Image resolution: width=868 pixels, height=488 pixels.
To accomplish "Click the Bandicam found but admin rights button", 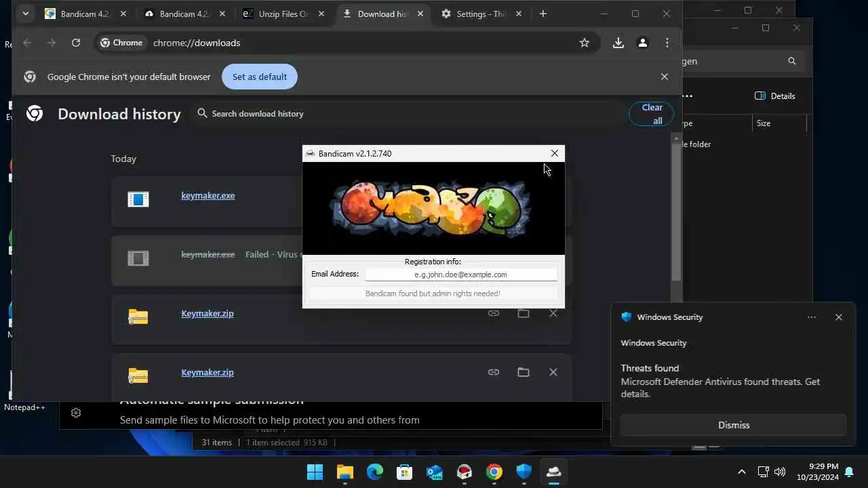I will coord(433,293).
